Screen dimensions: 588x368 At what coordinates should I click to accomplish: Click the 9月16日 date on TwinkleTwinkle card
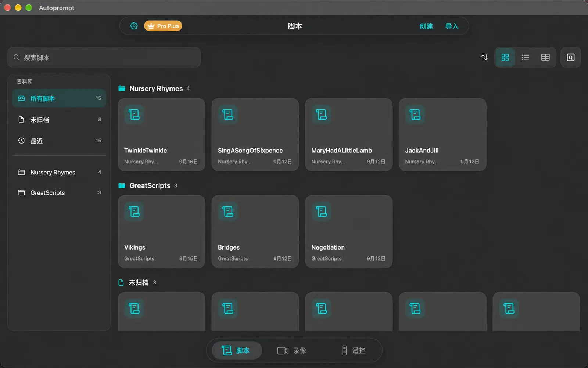(x=189, y=162)
